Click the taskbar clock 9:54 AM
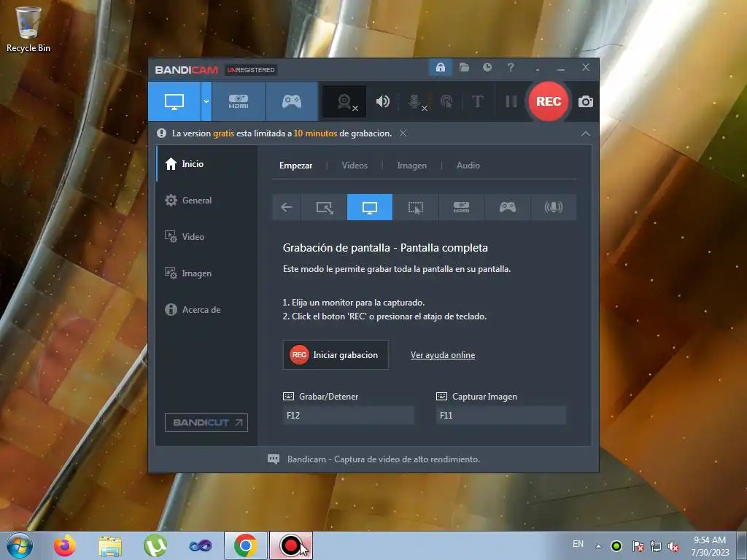Viewport: 747px width, 560px height. 710,545
